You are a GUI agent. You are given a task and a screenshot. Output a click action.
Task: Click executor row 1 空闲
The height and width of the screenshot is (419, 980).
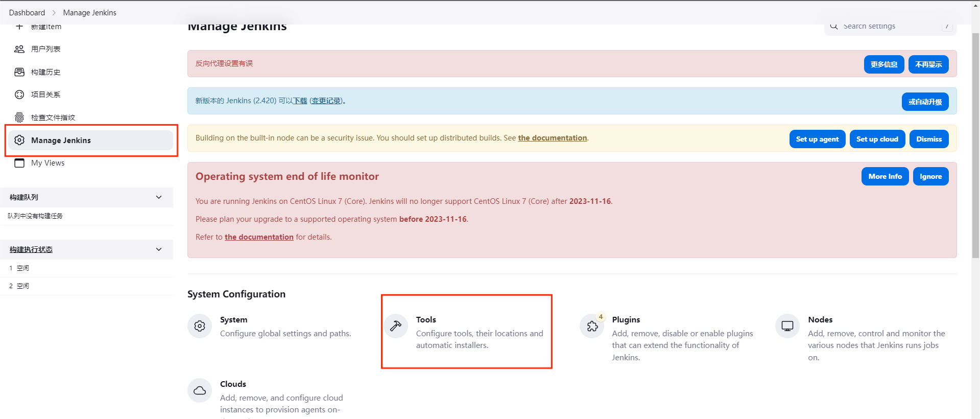click(x=19, y=268)
